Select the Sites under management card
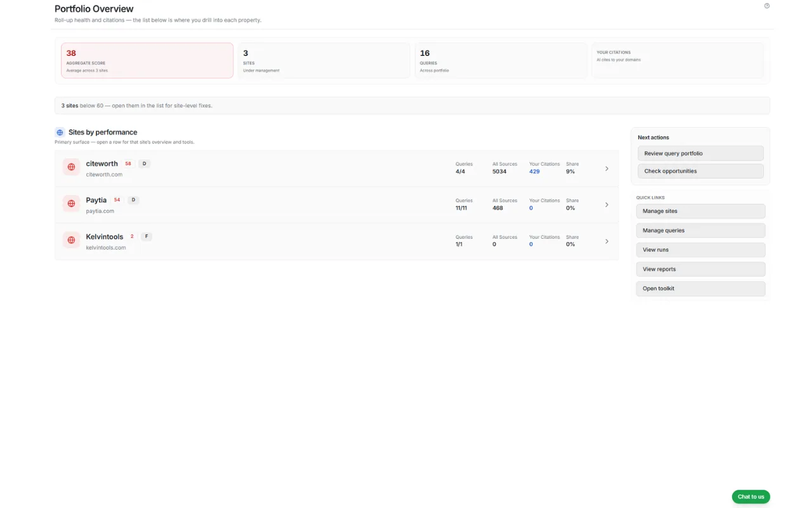 tap(324, 60)
